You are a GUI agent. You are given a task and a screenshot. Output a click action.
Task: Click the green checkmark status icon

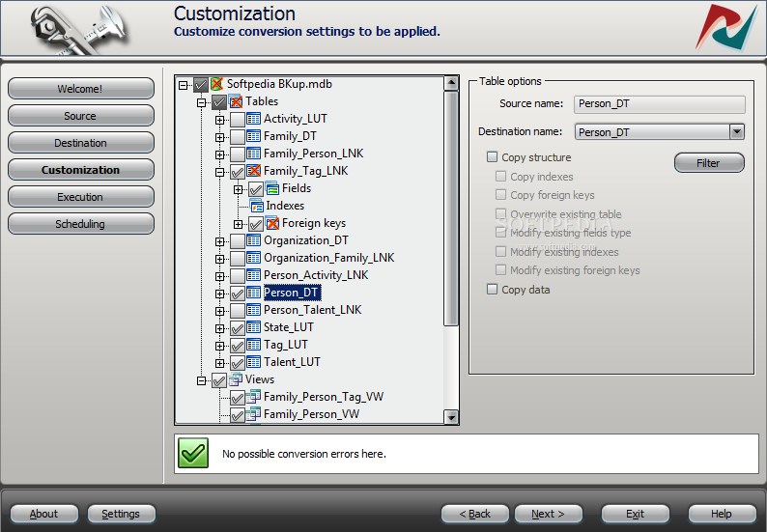tap(193, 453)
